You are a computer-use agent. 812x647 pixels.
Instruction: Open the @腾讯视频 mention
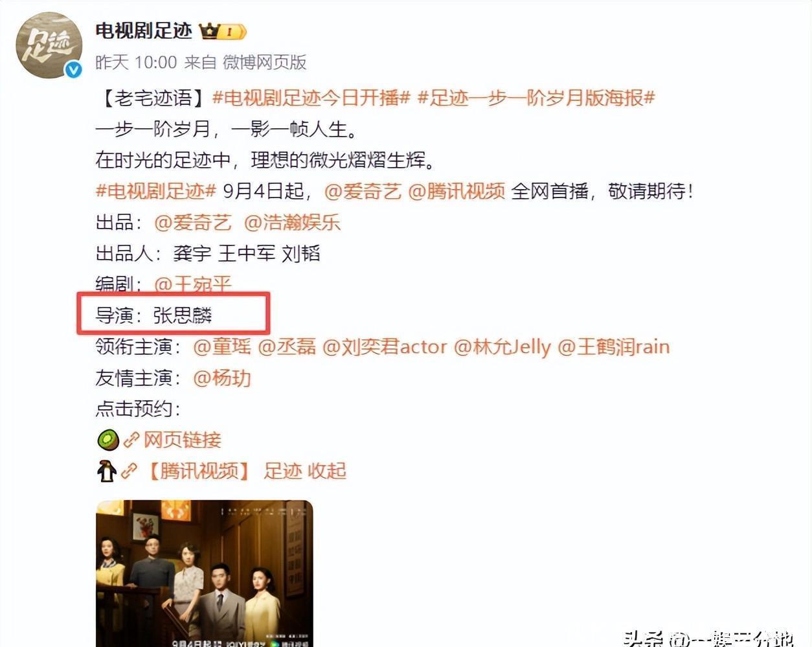point(457,191)
